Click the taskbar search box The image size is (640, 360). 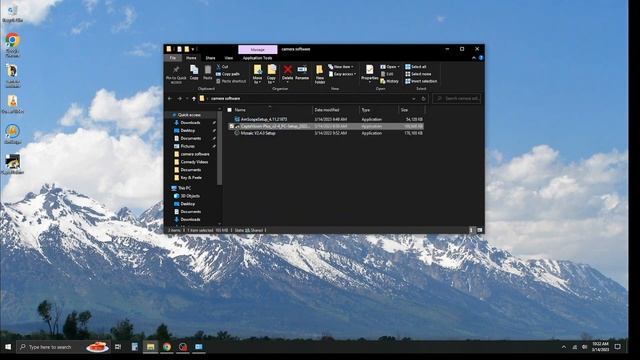click(63, 347)
